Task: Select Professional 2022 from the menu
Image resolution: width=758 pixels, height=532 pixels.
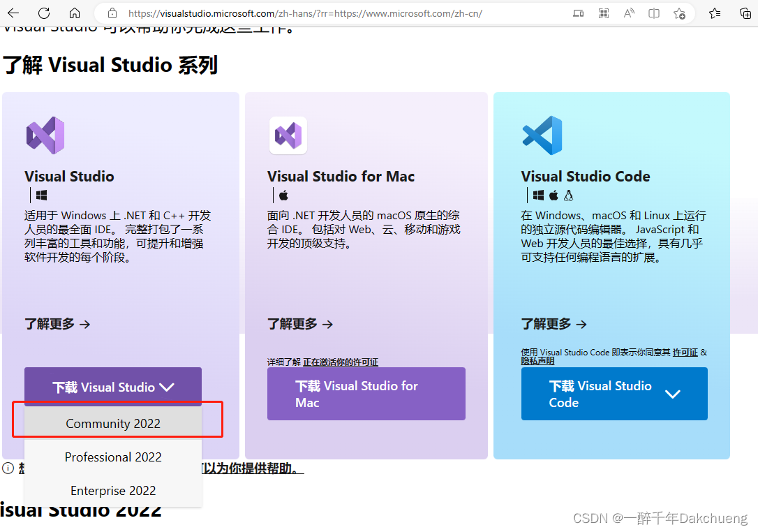Action: pos(113,457)
